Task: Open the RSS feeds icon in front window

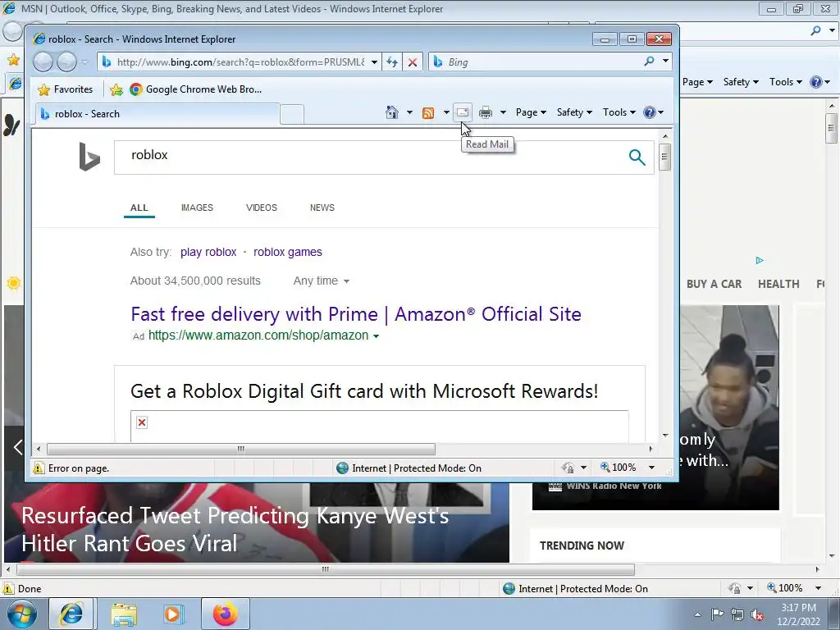Action: point(428,112)
